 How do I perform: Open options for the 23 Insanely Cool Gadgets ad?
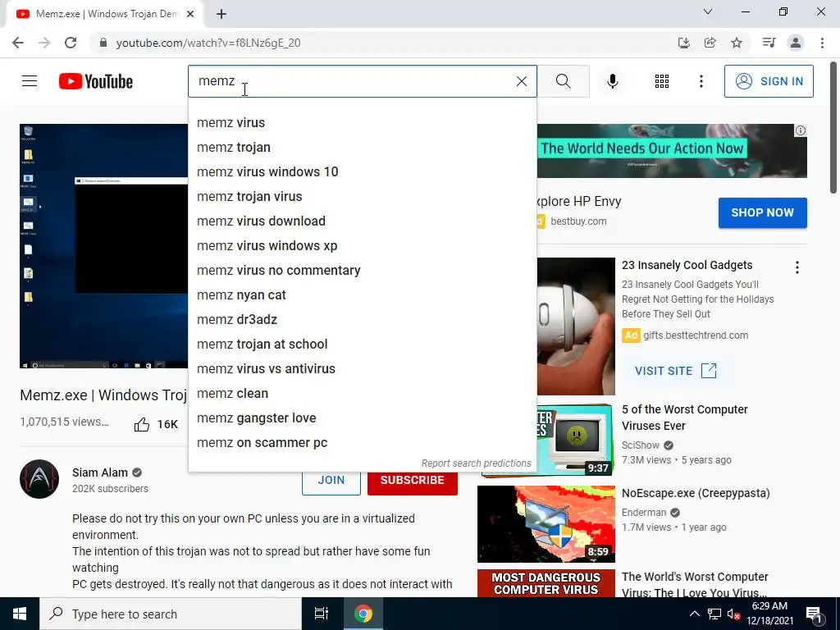(797, 267)
